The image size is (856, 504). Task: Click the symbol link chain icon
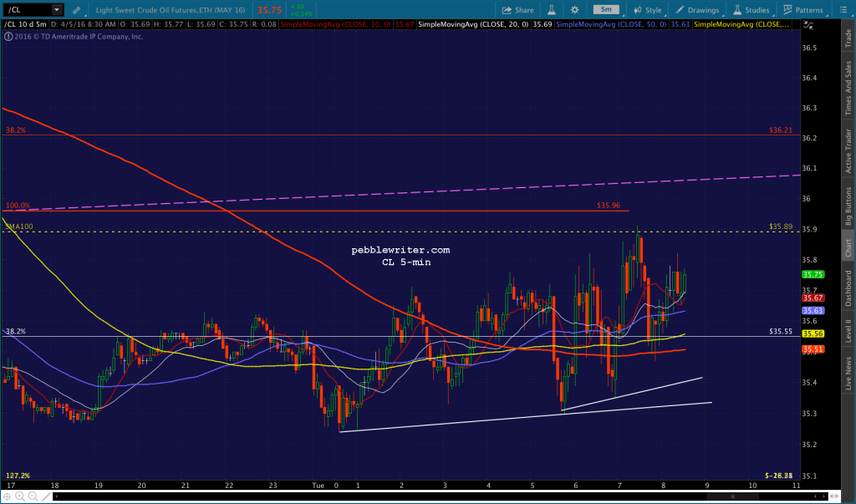[76, 10]
